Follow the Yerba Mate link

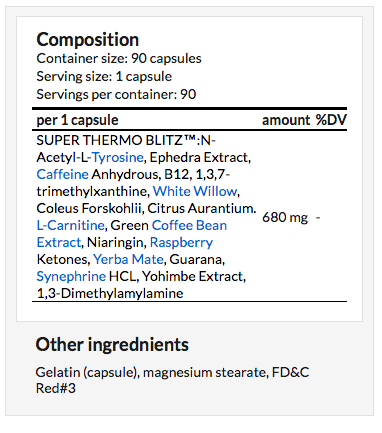coord(128,259)
